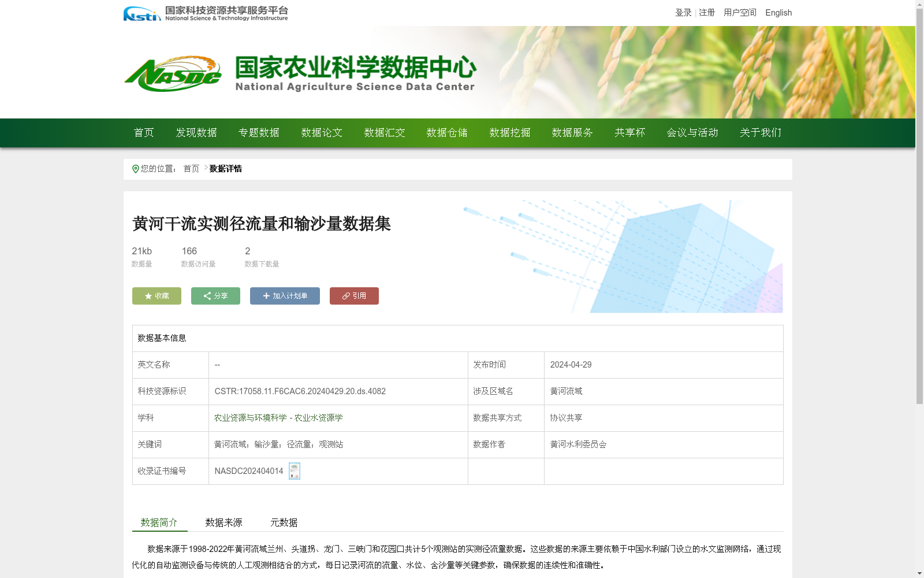Open the 登录 login link
The image size is (924, 578).
pos(683,13)
